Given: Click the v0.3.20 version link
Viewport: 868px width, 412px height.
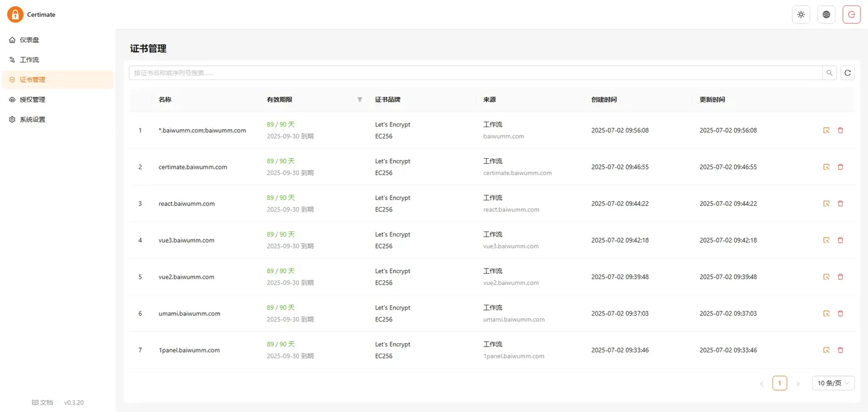Looking at the screenshot, I should pyautogui.click(x=74, y=403).
